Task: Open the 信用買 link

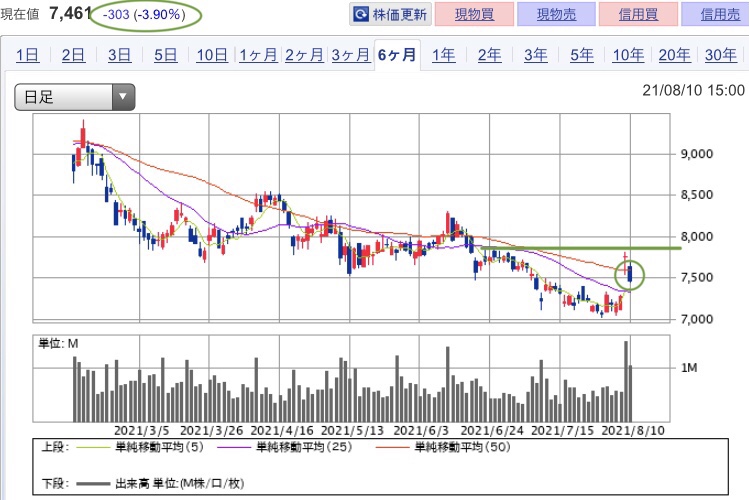Action: pyautogui.click(x=638, y=15)
